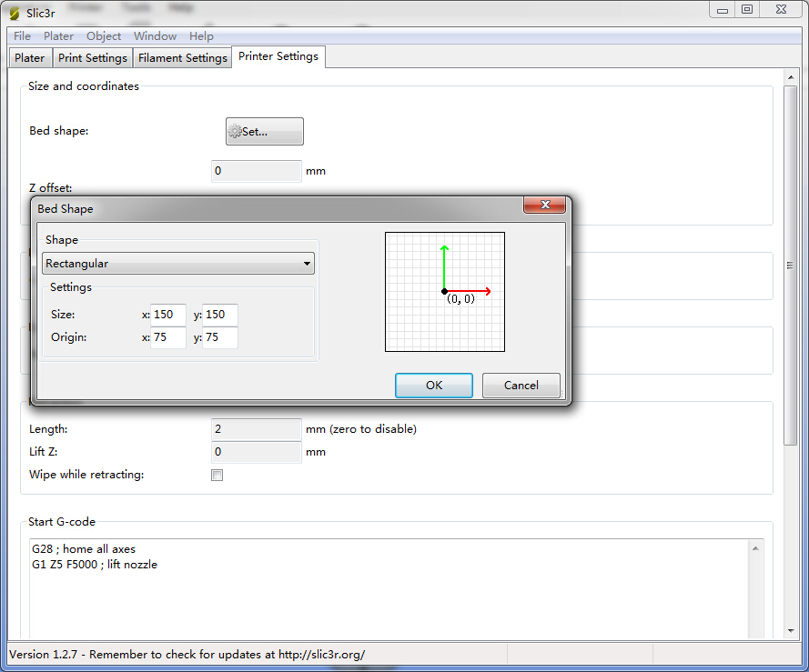This screenshot has height=672, width=809.
Task: Open the Object menu
Action: click(104, 36)
